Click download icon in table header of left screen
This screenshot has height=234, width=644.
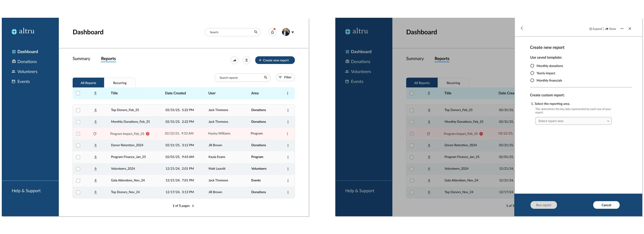tap(95, 93)
